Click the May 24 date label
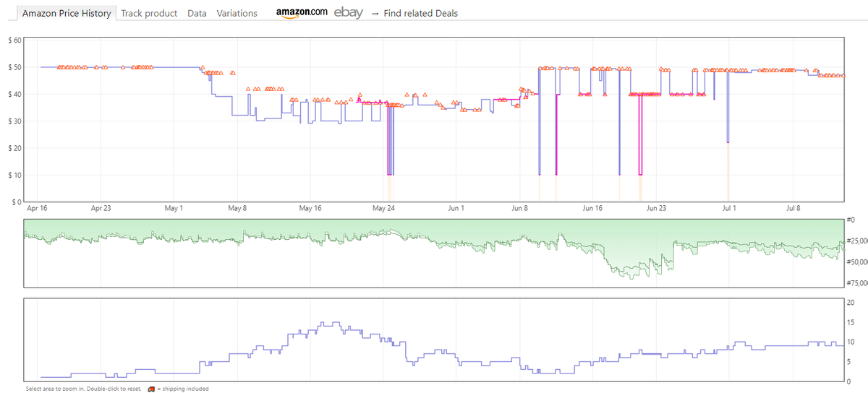Image resolution: width=868 pixels, height=393 pixels. (383, 208)
